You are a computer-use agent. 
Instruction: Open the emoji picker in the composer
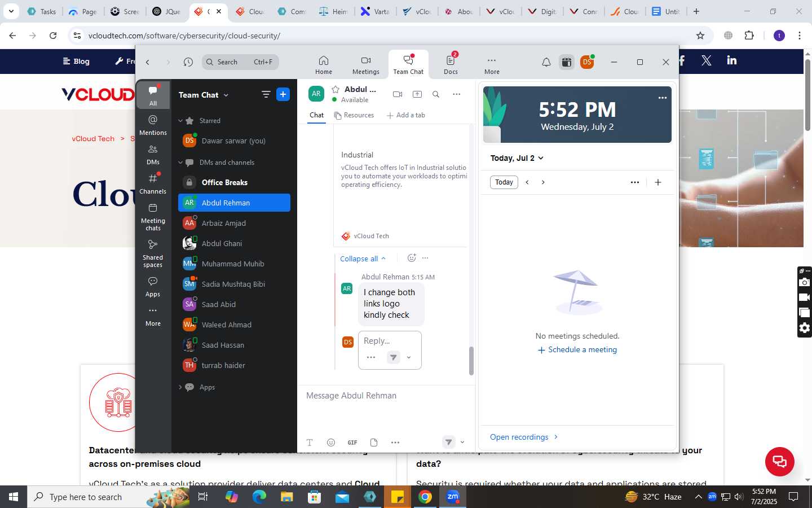click(331, 443)
